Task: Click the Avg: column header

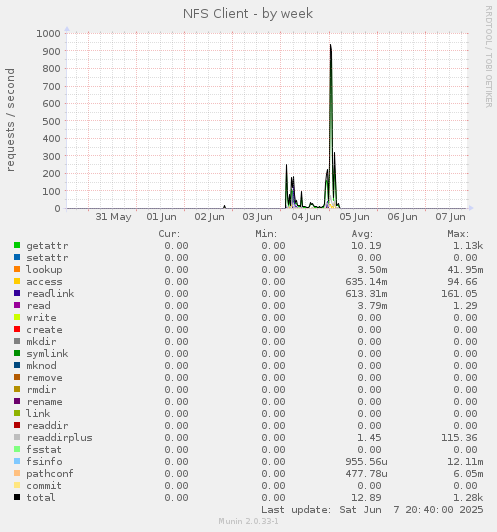Action: [x=362, y=234]
